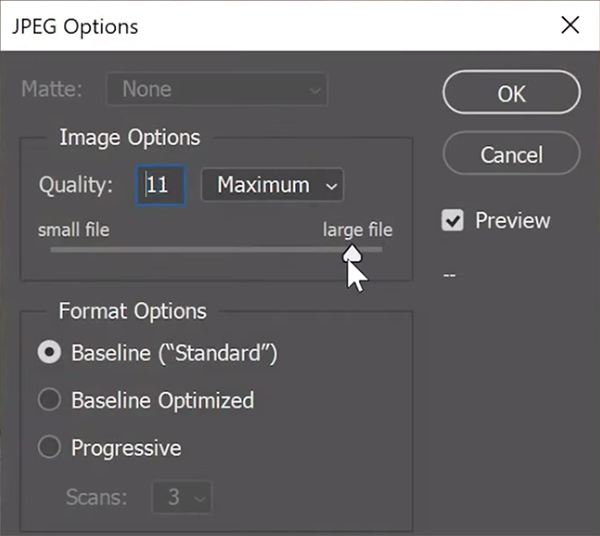Click the "Quality:" label
600x536 pixels.
(76, 185)
